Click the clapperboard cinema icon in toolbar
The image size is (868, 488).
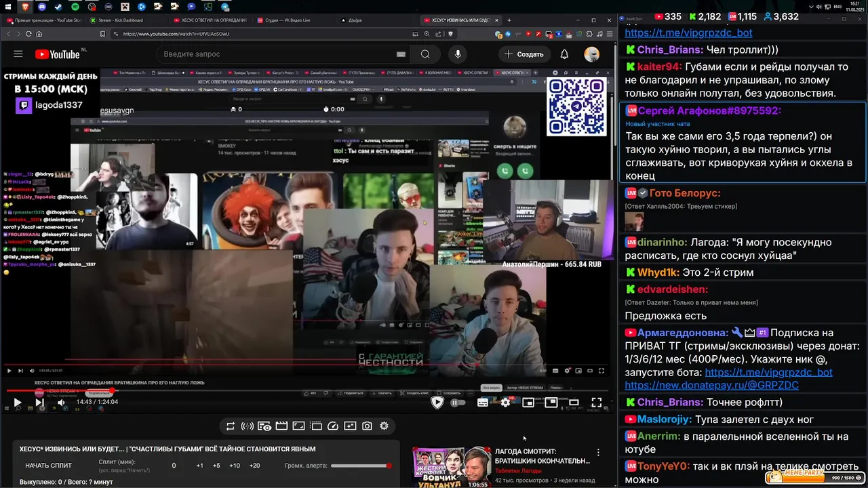281,426
